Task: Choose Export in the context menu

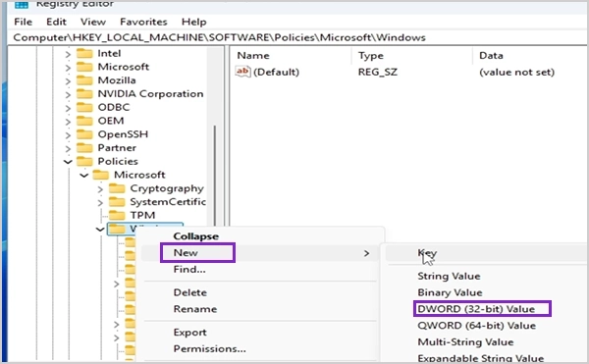Action: pos(189,333)
